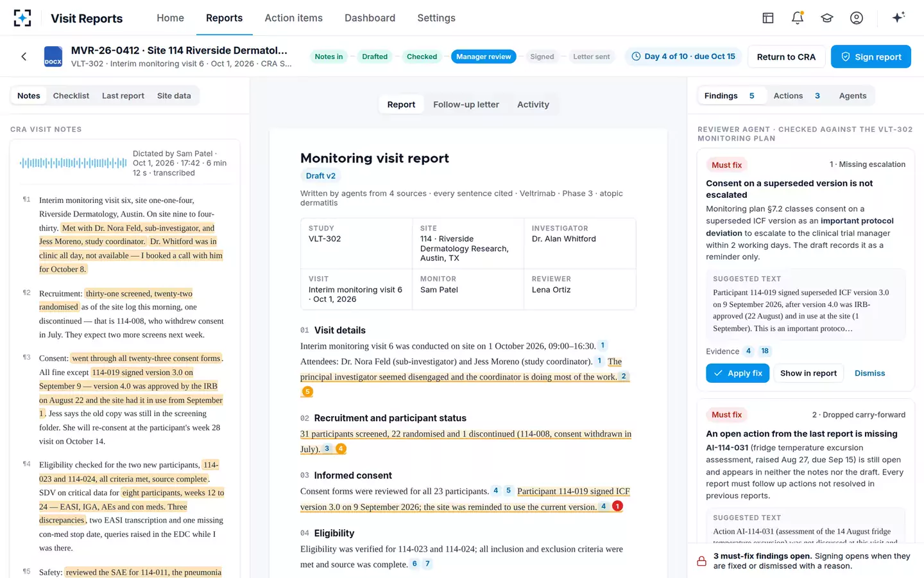Click the Signed workflow step

tap(542, 57)
